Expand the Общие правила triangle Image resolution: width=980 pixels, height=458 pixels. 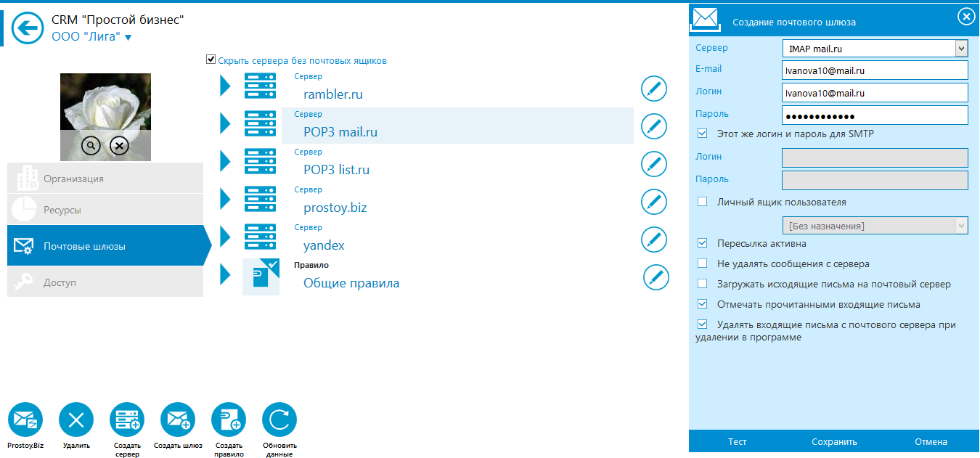(225, 274)
